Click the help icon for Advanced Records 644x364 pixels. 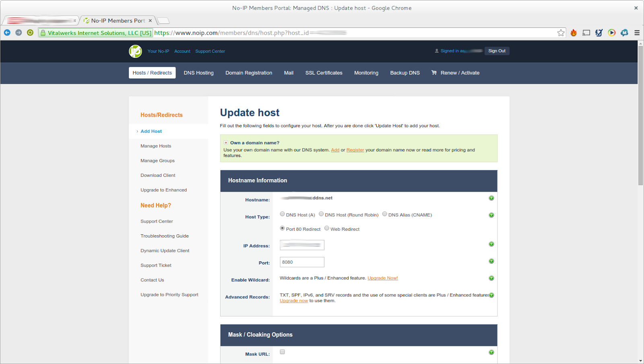point(491,295)
